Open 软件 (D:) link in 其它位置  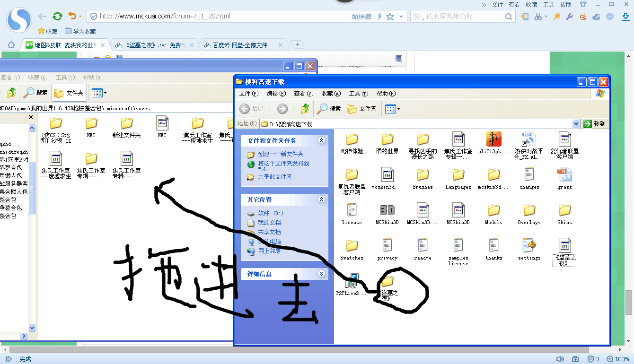[271, 213]
